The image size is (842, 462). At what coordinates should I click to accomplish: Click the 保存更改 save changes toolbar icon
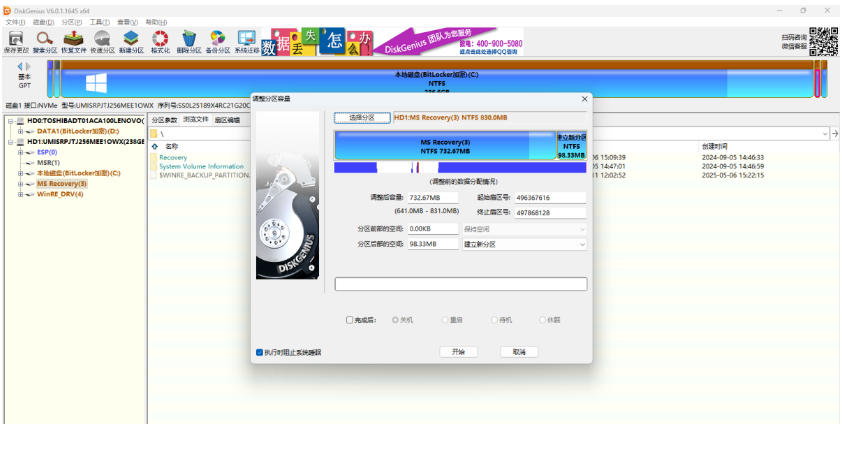tap(16, 40)
